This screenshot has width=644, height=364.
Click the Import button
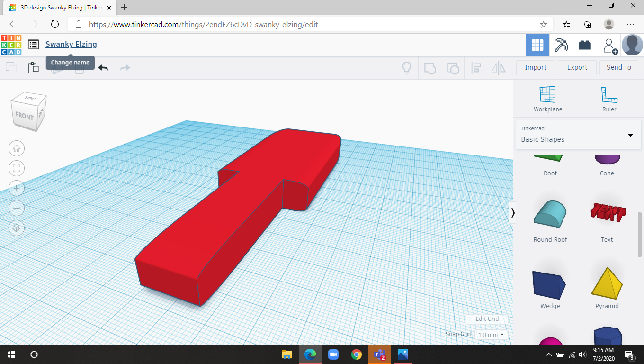coord(536,67)
